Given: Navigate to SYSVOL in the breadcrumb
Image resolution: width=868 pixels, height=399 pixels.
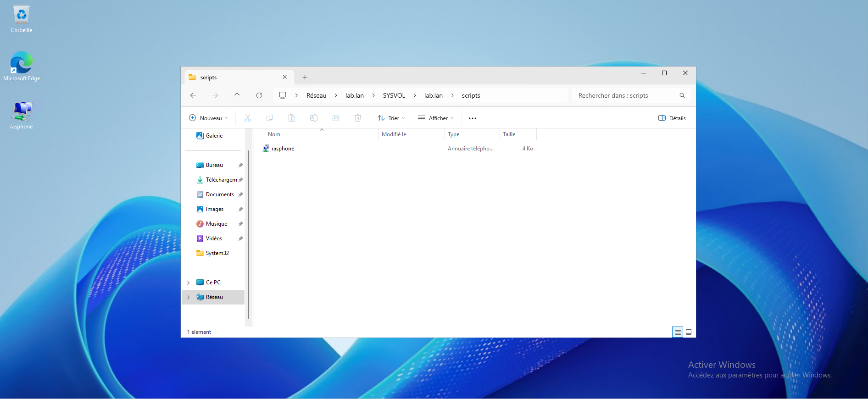Looking at the screenshot, I should click(x=394, y=95).
